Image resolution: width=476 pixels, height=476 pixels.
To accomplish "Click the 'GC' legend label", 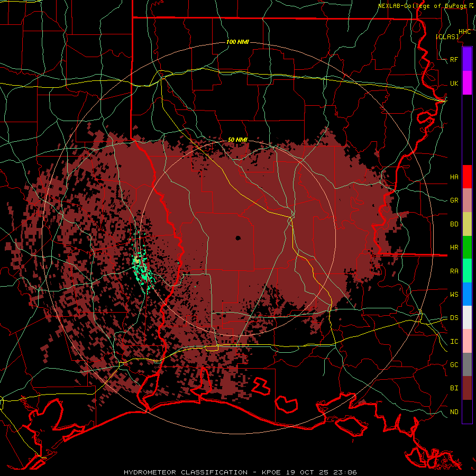I will coord(454,365).
